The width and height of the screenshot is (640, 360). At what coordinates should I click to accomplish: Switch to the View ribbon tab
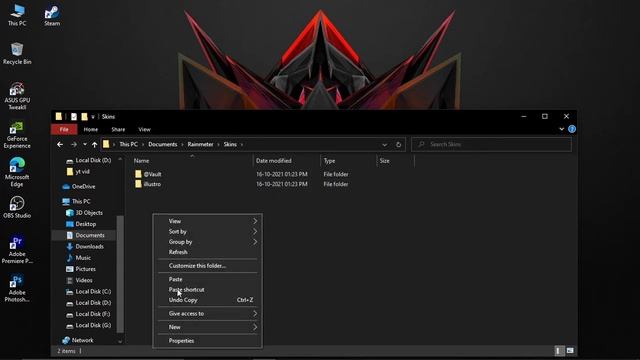pos(144,129)
